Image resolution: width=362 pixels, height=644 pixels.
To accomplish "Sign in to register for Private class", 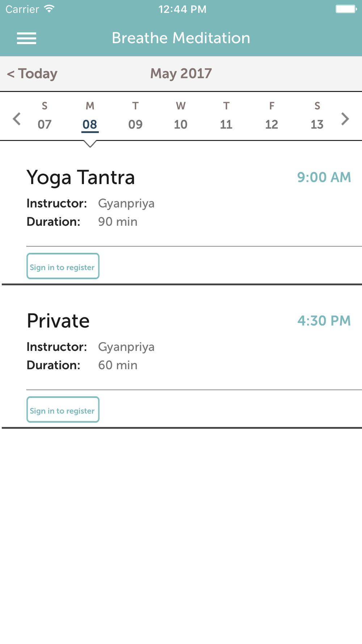I will click(x=63, y=410).
